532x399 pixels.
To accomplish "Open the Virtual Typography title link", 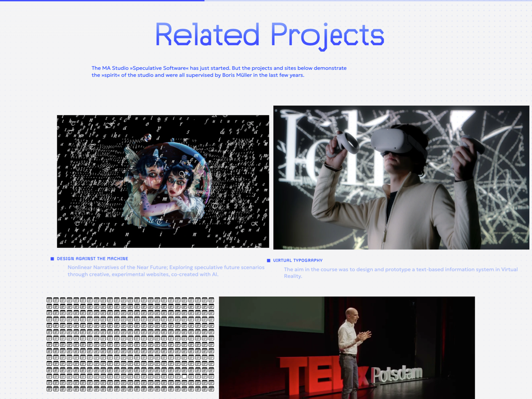I will (x=298, y=260).
